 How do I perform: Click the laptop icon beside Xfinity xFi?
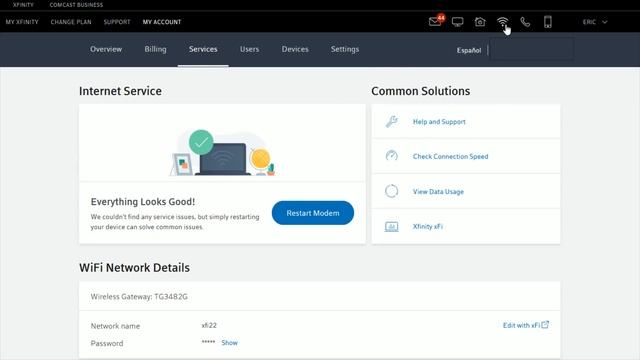coord(391,227)
